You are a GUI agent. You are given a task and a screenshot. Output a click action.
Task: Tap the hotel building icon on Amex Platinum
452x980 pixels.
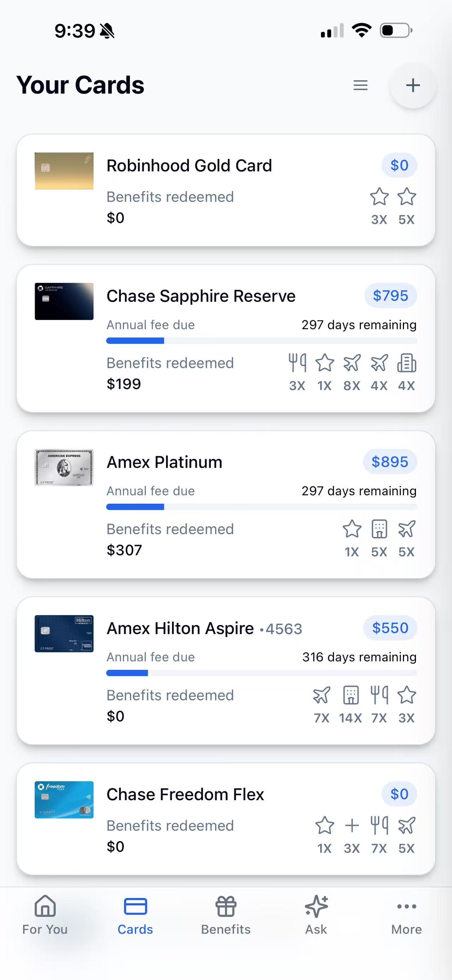[x=379, y=529]
